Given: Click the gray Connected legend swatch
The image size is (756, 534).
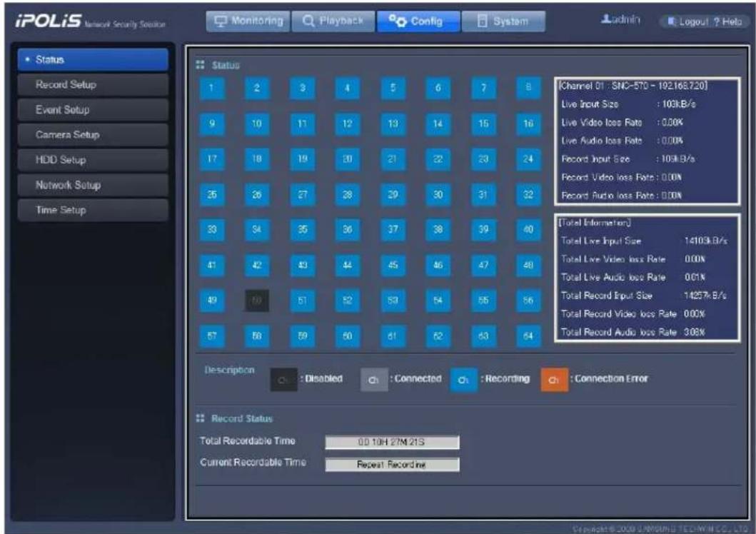Looking at the screenshot, I should tap(374, 380).
